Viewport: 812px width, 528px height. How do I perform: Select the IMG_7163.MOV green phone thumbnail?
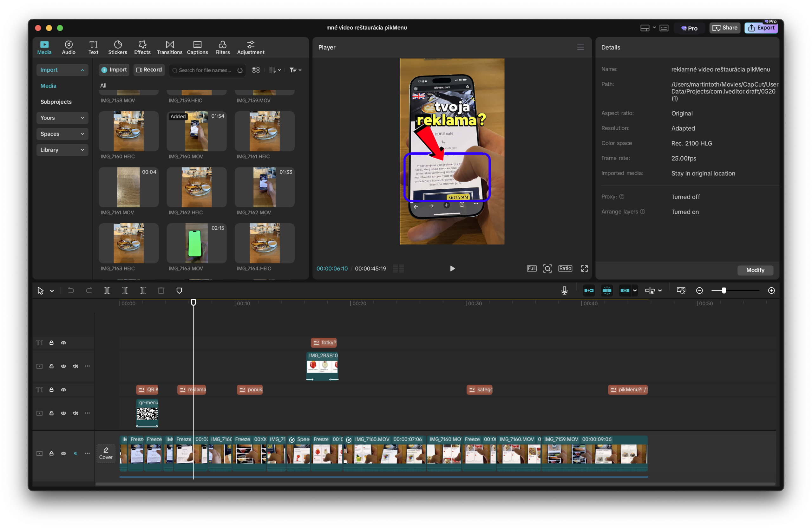pos(197,243)
